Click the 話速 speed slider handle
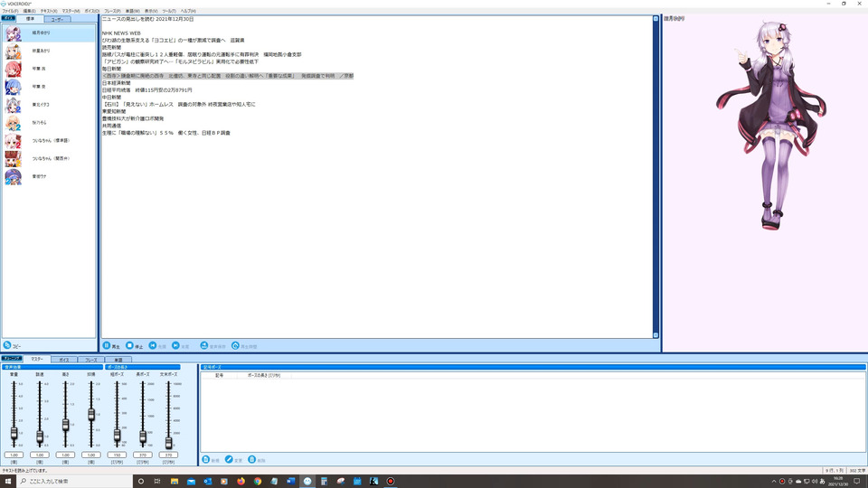Screen dimensions: 868x488 [40, 436]
